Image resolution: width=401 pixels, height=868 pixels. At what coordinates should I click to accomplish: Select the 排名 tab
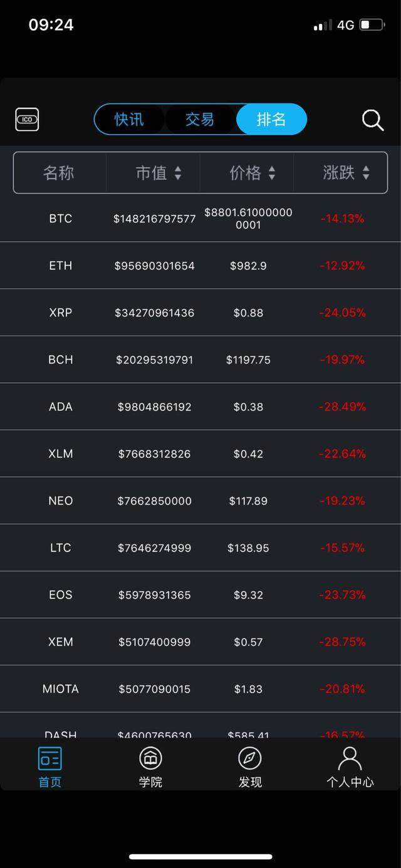(x=271, y=119)
